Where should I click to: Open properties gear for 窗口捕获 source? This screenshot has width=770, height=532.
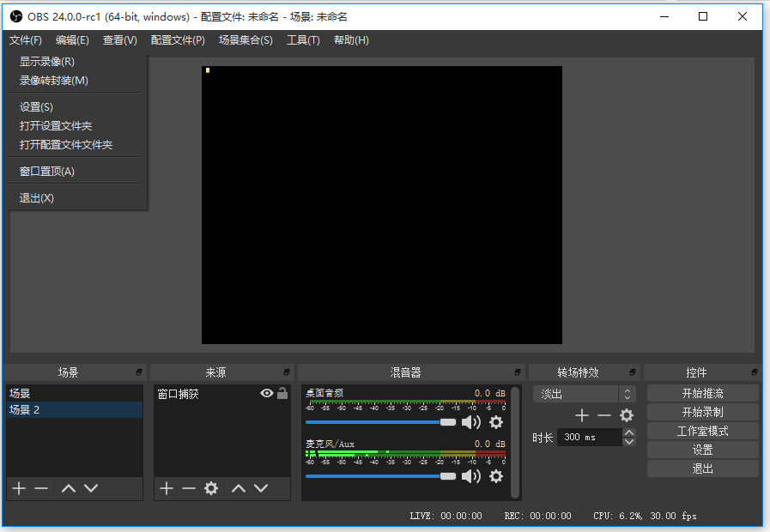pos(212,488)
